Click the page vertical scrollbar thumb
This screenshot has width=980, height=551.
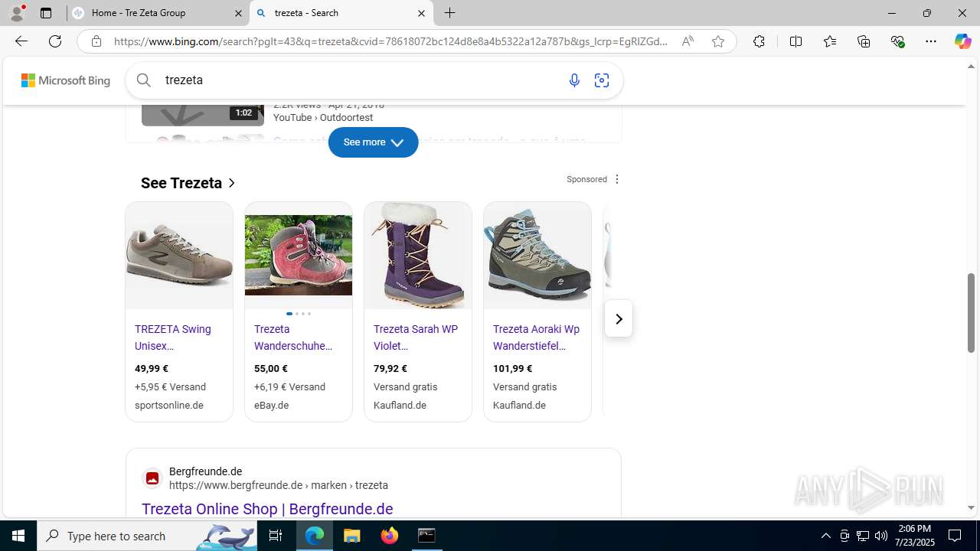click(x=972, y=311)
